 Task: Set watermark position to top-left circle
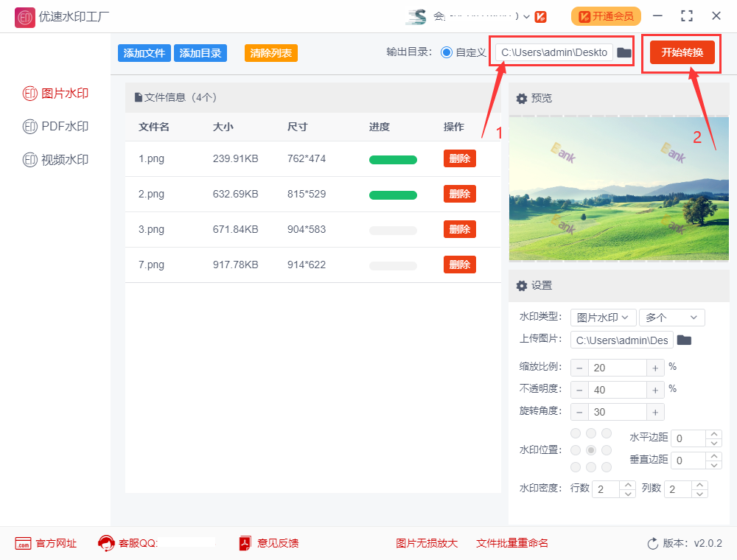[575, 433]
